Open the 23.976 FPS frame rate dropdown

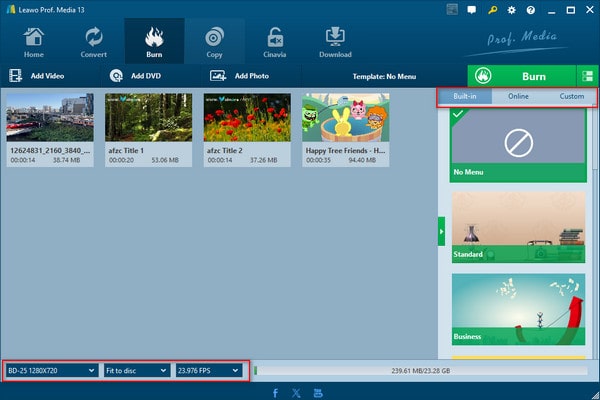[208, 370]
